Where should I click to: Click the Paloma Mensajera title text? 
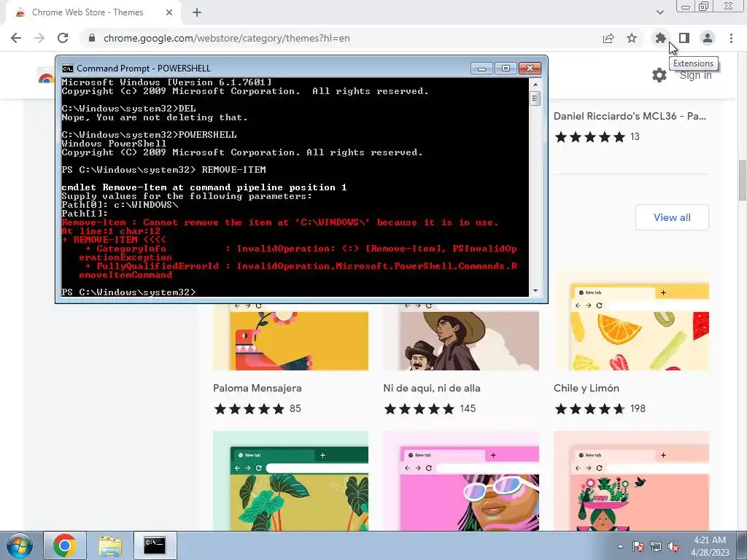pyautogui.click(x=258, y=388)
